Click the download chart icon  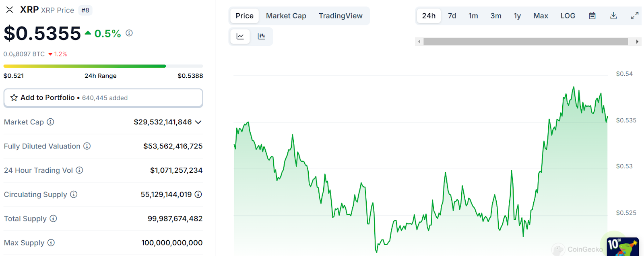613,16
